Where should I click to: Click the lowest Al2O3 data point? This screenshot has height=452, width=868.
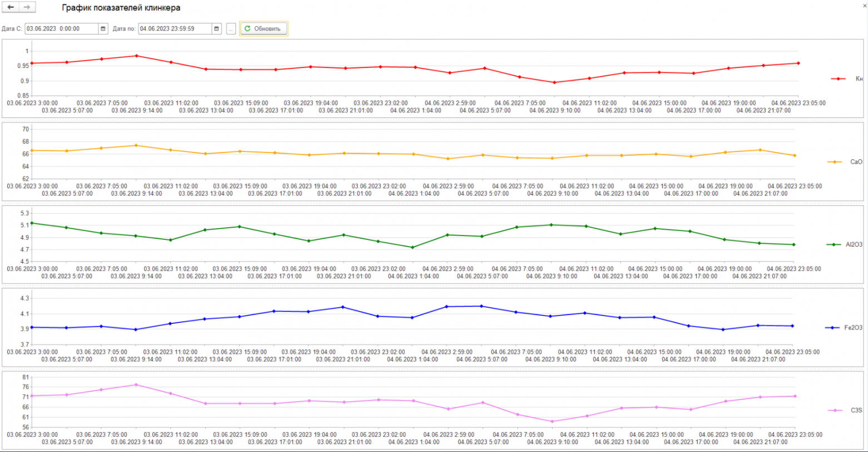(x=413, y=247)
